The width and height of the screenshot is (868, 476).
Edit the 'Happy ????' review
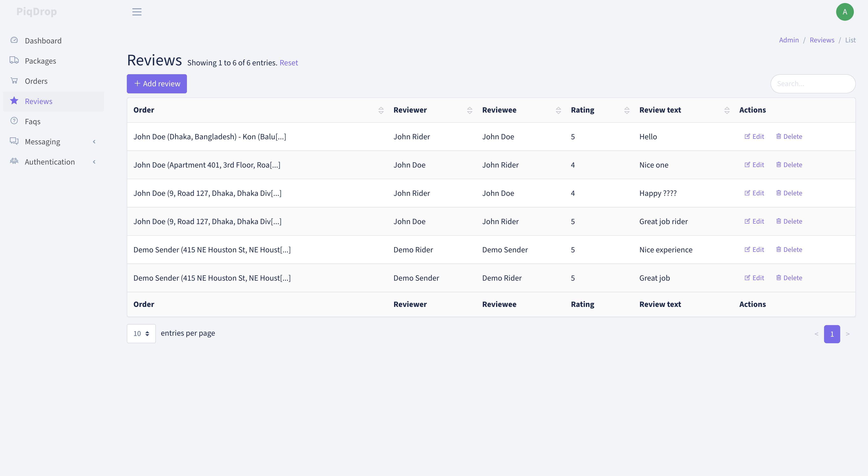pos(754,193)
